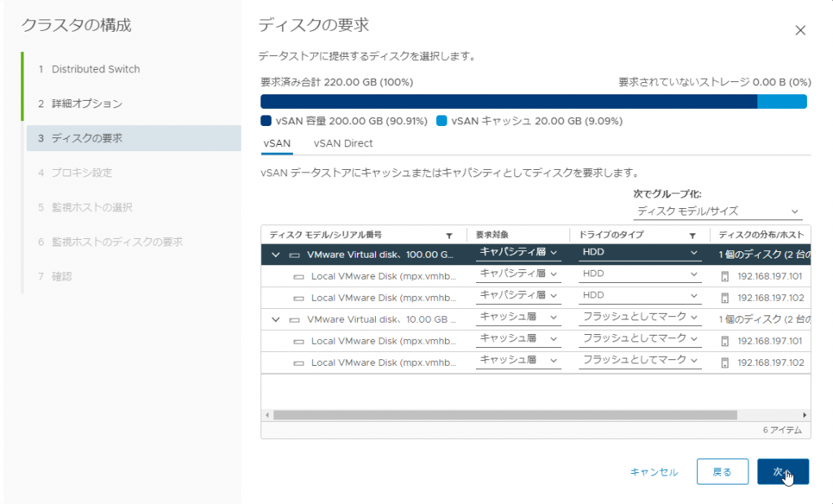Image resolution: width=833 pixels, height=504 pixels.
Task: Click dark blue vSAN 容量 legend swatch
Action: coord(266,121)
